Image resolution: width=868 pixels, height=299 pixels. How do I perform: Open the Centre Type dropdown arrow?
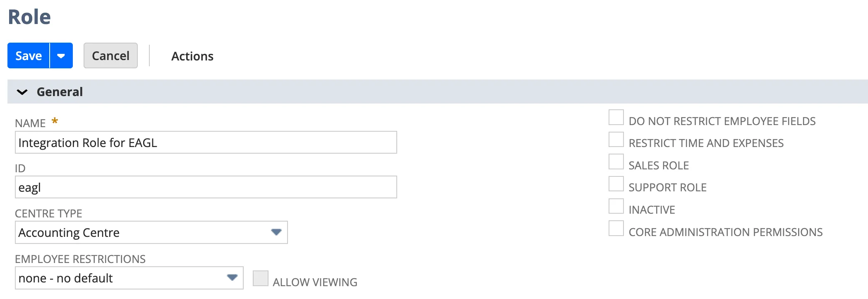point(276,232)
